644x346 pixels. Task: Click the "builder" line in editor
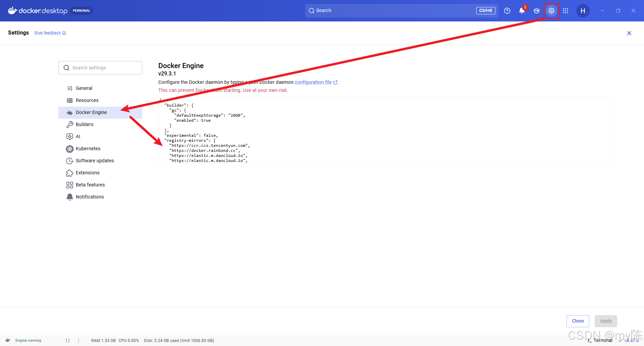[179, 105]
